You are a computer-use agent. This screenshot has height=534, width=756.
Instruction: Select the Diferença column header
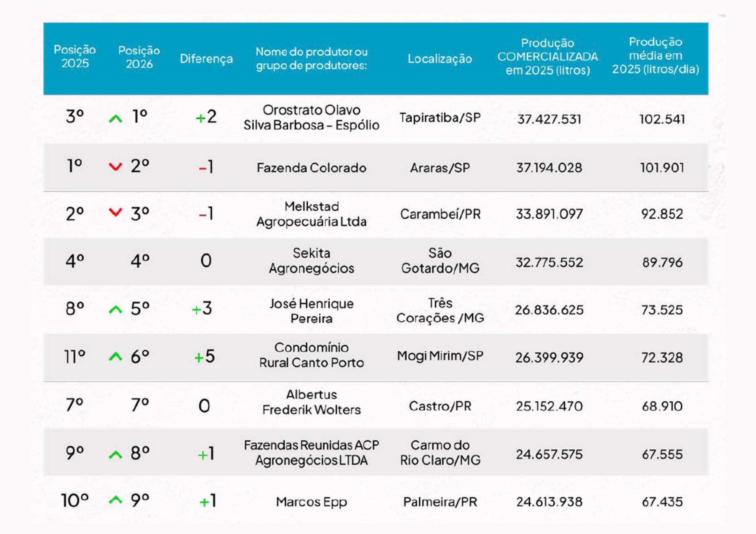(206, 59)
